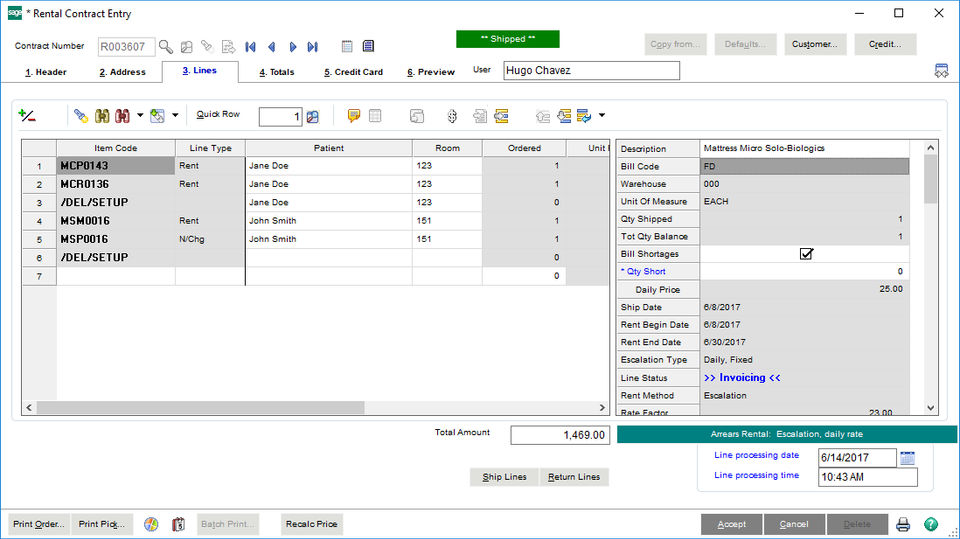Click the Return Lines button
The image size is (960, 539).
click(574, 477)
